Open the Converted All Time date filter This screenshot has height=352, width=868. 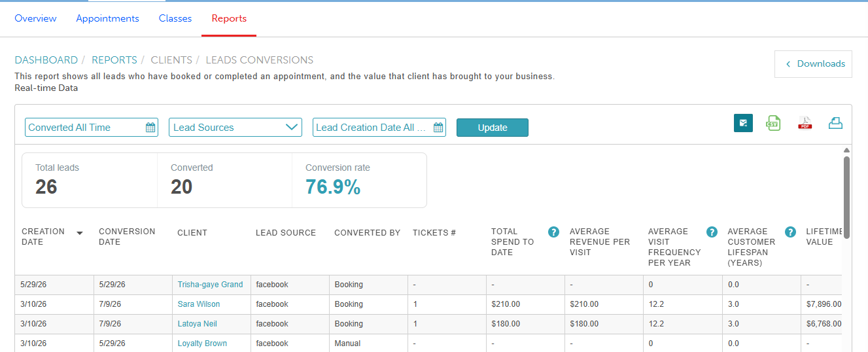(92, 128)
